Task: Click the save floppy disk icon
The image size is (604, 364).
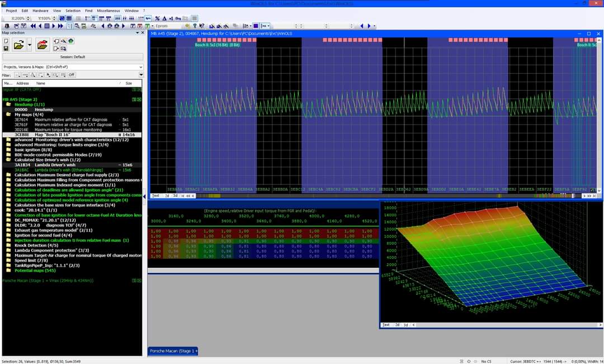Action: (6, 49)
